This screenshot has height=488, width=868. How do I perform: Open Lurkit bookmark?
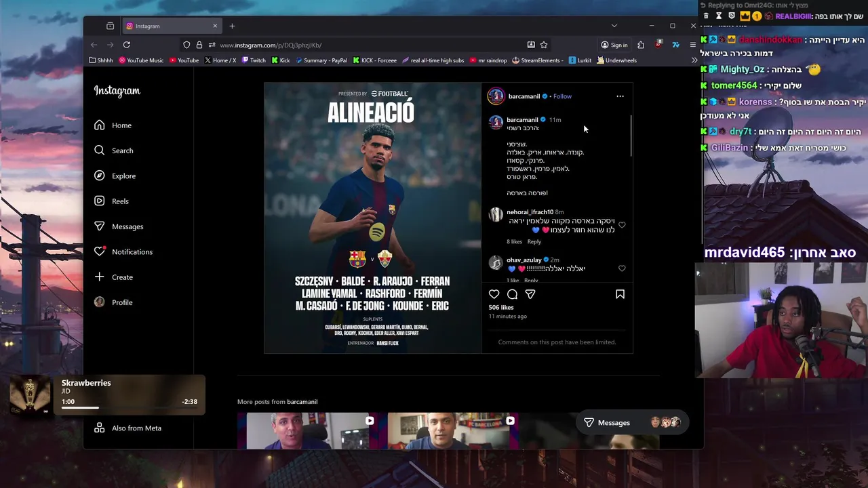[x=580, y=60]
